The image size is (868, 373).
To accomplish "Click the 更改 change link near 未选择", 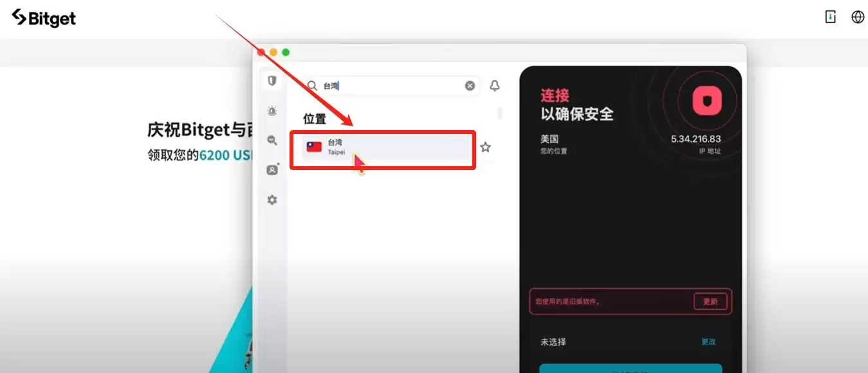I will tap(708, 342).
